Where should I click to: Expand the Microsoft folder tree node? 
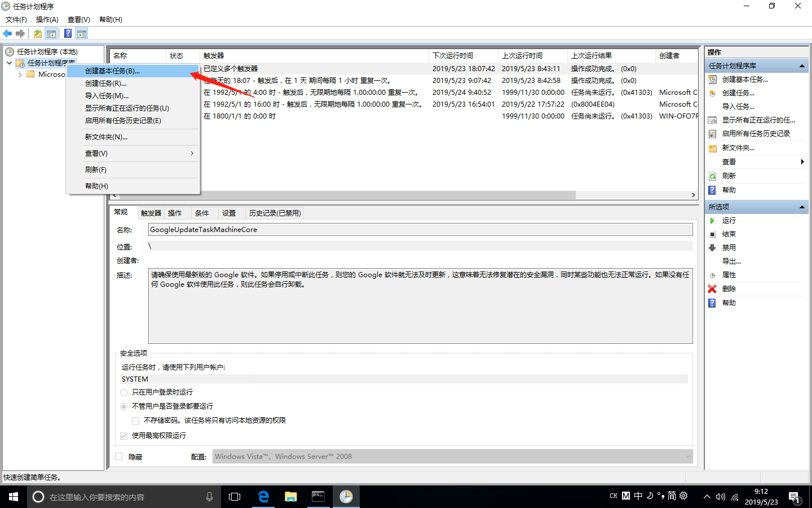(20, 75)
